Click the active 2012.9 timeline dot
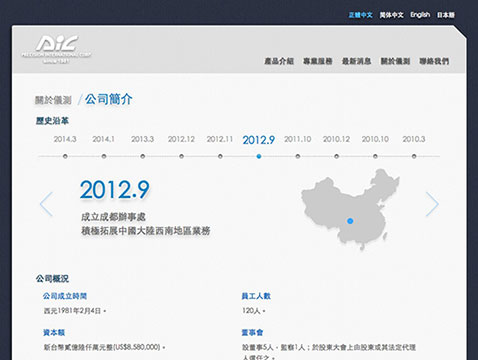 259,156
